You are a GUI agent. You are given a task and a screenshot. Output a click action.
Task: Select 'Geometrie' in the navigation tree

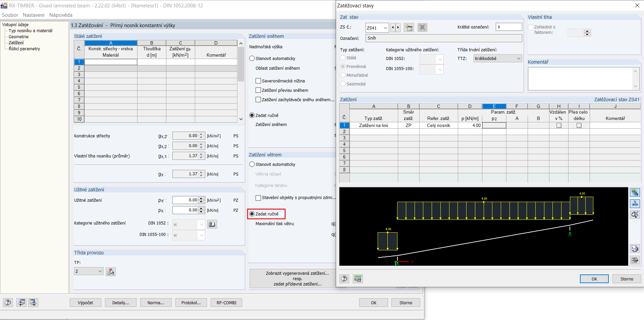click(x=18, y=37)
